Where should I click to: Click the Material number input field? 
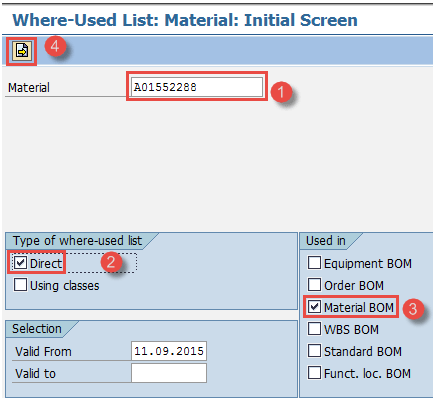click(197, 87)
